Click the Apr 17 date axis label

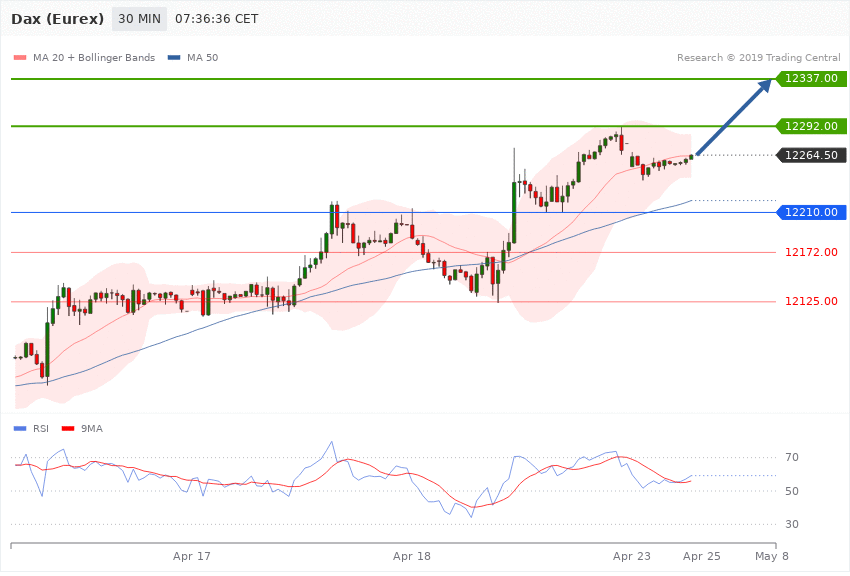click(x=192, y=556)
